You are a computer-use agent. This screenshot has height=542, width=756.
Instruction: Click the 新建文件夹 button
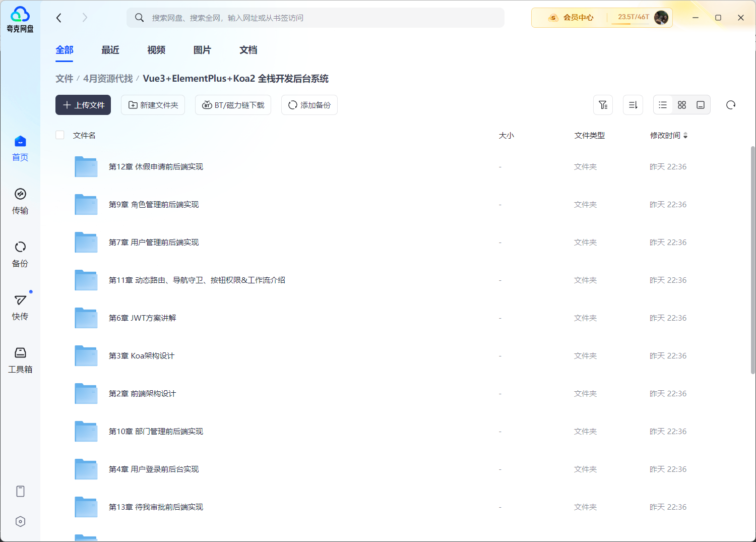pos(153,105)
